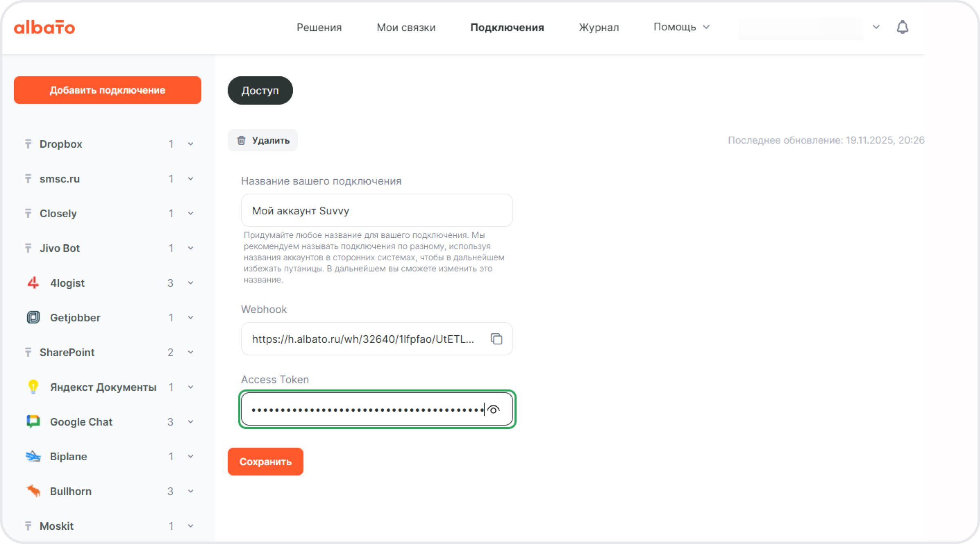
Task: Click the Яндекс Документы lightbulb icon
Action: coord(33,386)
